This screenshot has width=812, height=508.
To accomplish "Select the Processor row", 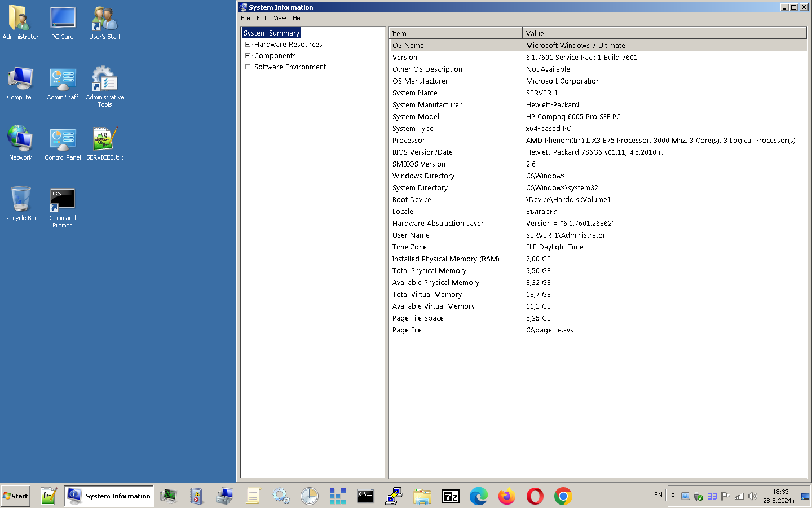I will point(598,140).
